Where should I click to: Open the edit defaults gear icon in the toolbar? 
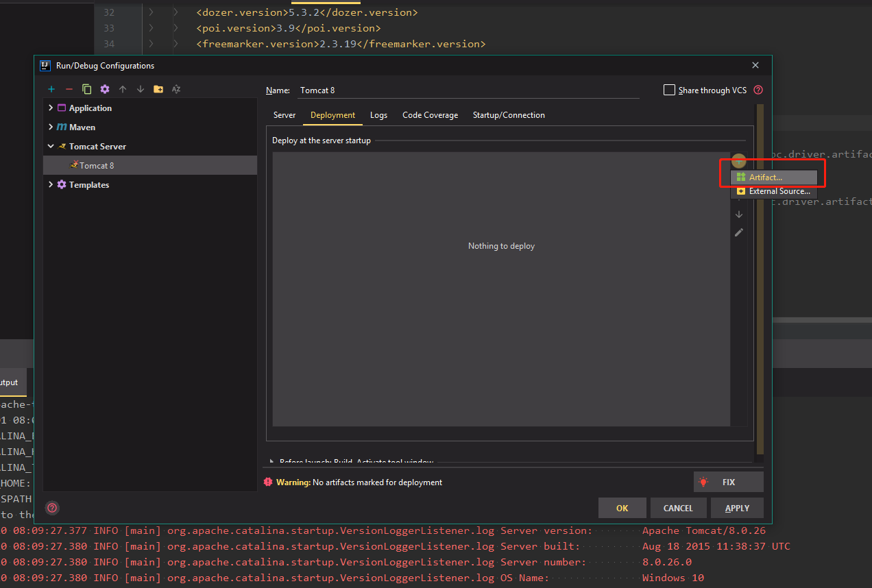click(x=105, y=89)
